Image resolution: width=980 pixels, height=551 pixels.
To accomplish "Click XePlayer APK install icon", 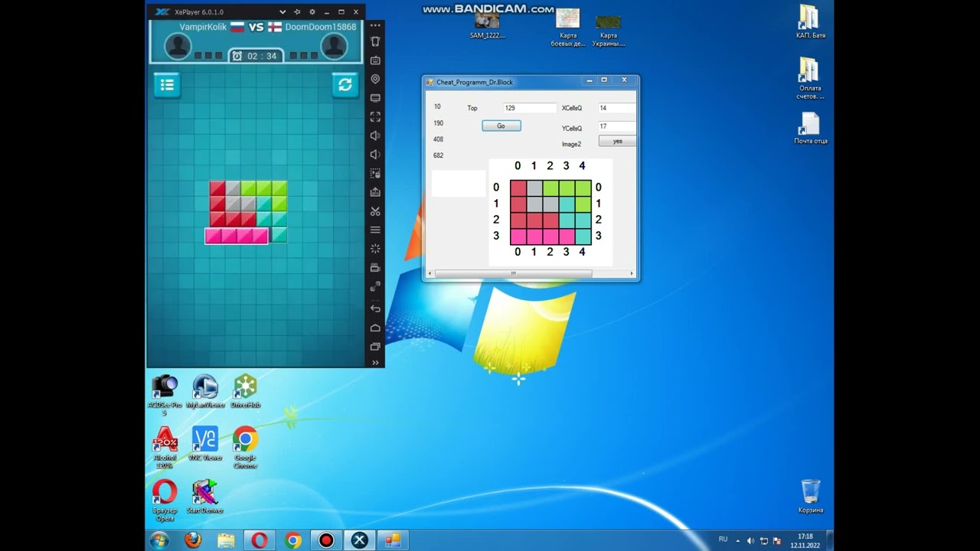I will [x=375, y=192].
